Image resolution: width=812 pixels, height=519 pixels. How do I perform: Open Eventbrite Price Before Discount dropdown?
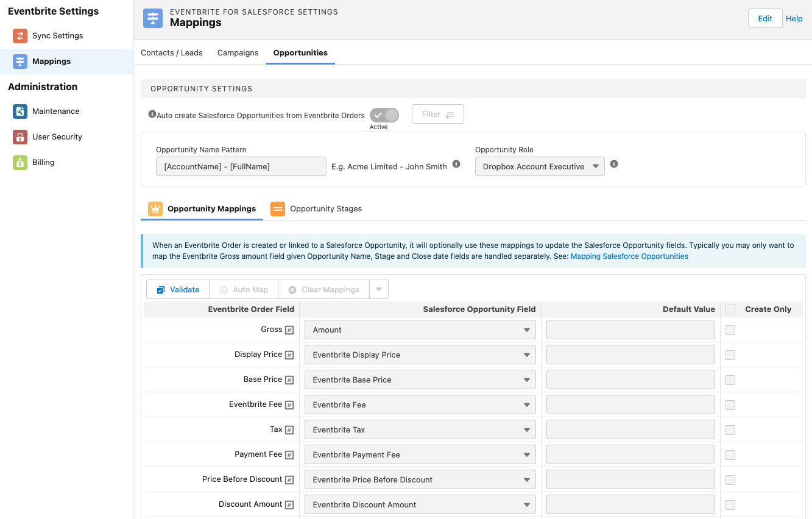coord(420,479)
